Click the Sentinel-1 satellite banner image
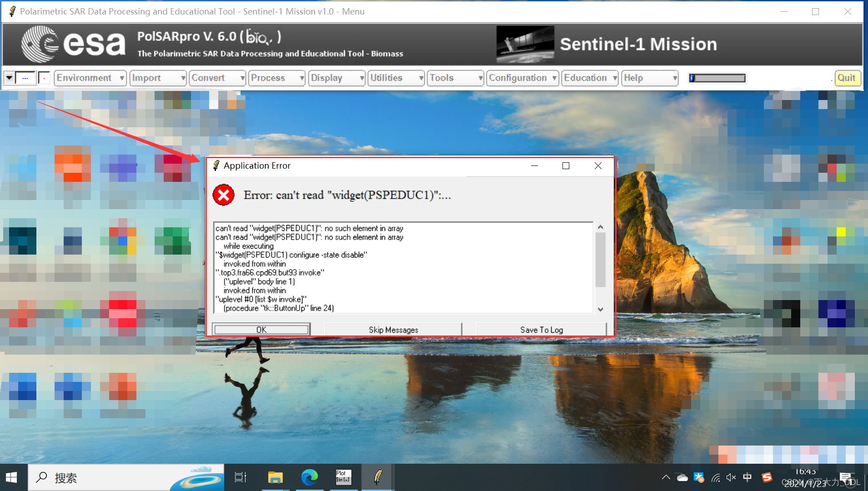The image size is (868, 491). coord(525,44)
